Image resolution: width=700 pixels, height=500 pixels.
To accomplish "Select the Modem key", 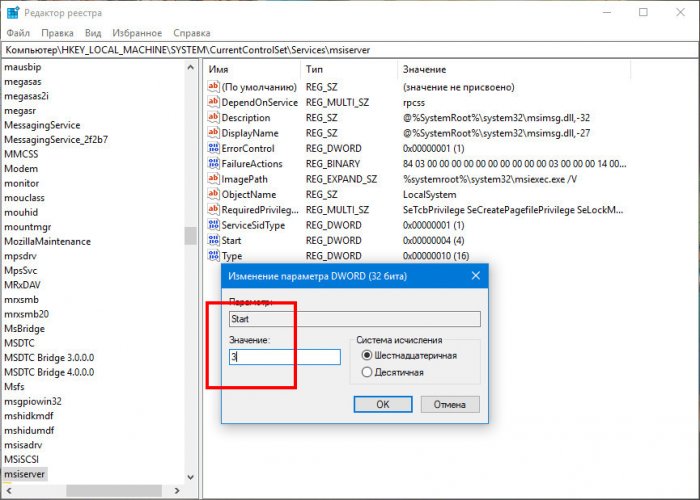I will coord(21,169).
